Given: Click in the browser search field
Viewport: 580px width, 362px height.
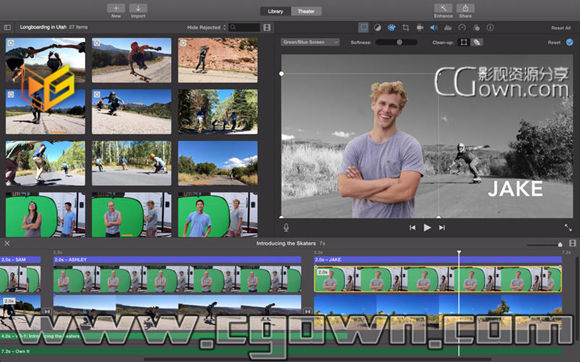Looking at the screenshot, I should pos(245,27).
